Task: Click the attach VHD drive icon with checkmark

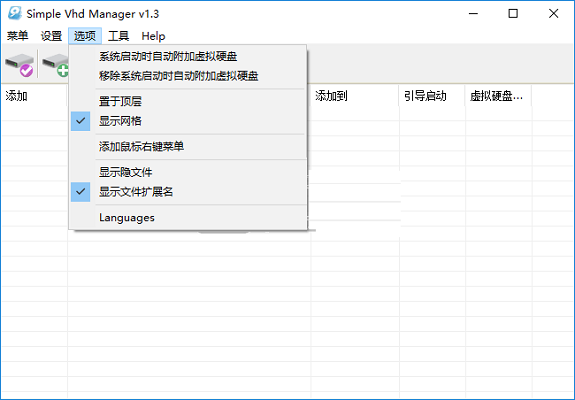Action: tap(19, 65)
